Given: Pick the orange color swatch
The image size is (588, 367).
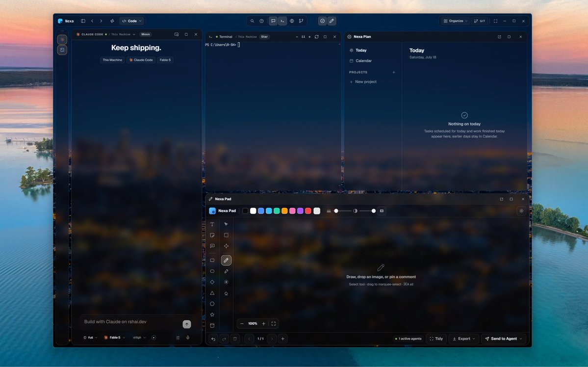Looking at the screenshot, I should pos(284,211).
